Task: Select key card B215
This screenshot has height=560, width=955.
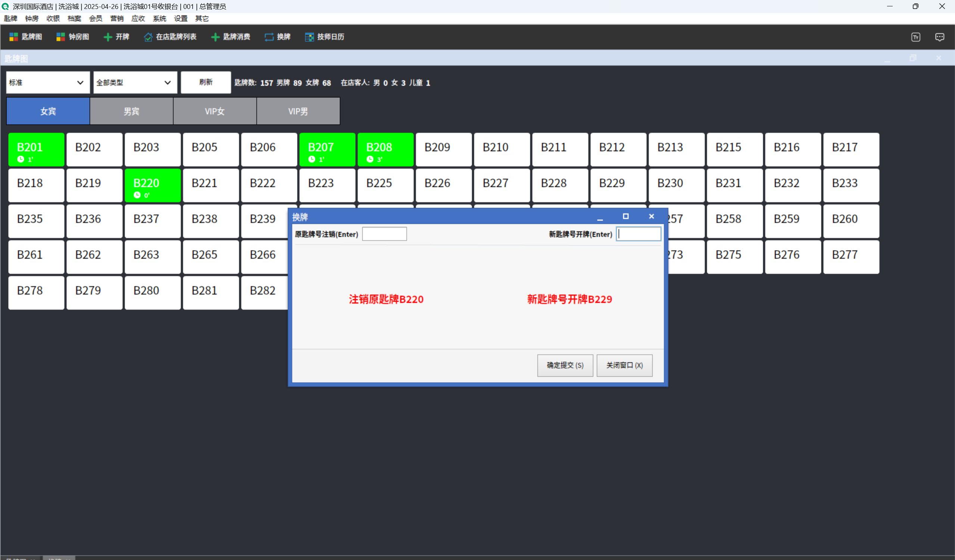Action: [735, 150]
